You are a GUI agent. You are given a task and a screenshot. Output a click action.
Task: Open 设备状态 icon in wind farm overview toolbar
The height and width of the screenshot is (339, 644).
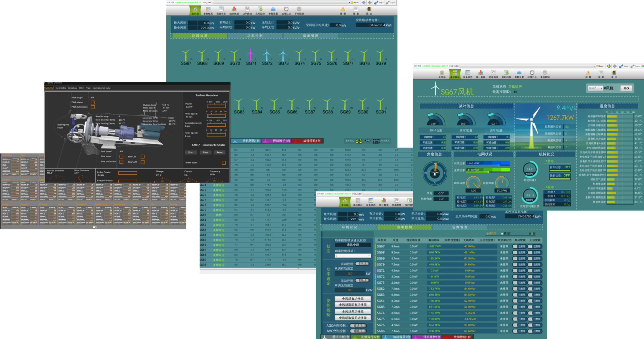point(221,11)
